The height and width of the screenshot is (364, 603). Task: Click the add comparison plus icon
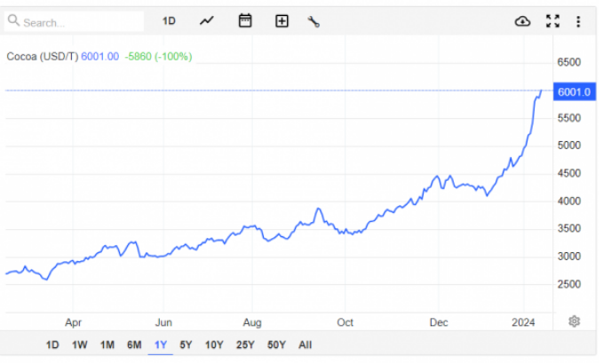[x=282, y=21]
